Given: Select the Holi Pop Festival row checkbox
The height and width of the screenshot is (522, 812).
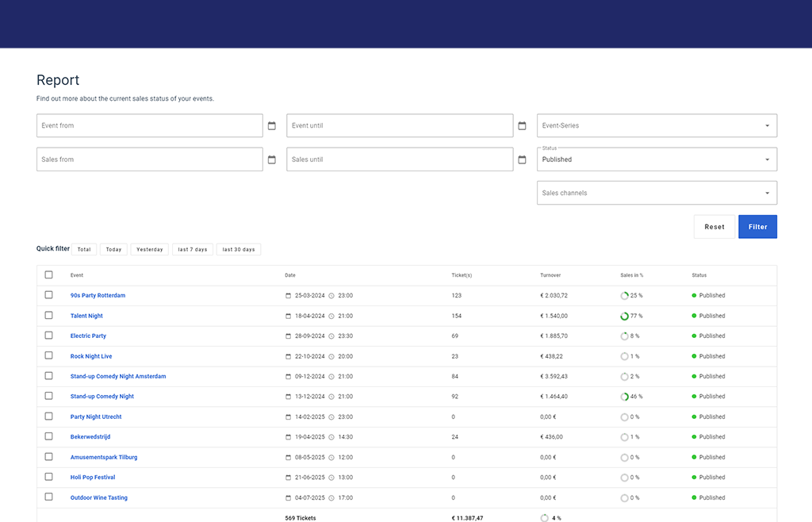Looking at the screenshot, I should 49,478.
